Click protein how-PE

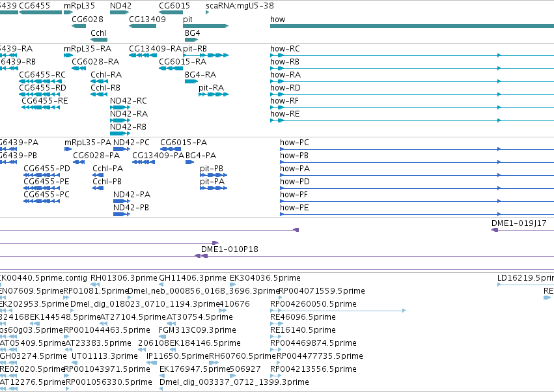pos(294,208)
